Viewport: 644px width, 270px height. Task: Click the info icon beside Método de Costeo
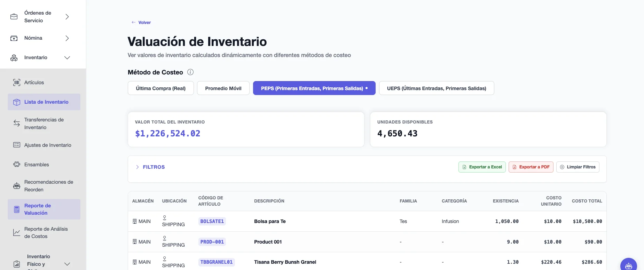[x=190, y=72]
